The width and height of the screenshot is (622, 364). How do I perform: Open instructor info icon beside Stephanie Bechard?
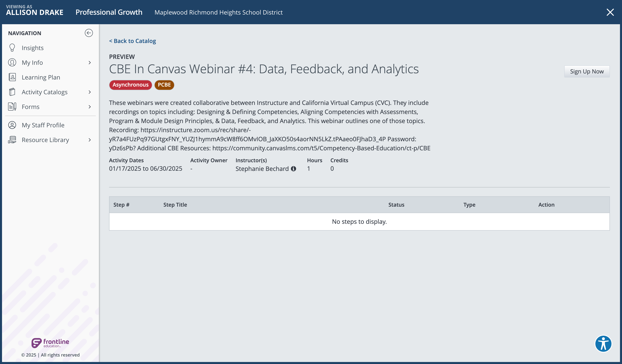click(x=293, y=169)
